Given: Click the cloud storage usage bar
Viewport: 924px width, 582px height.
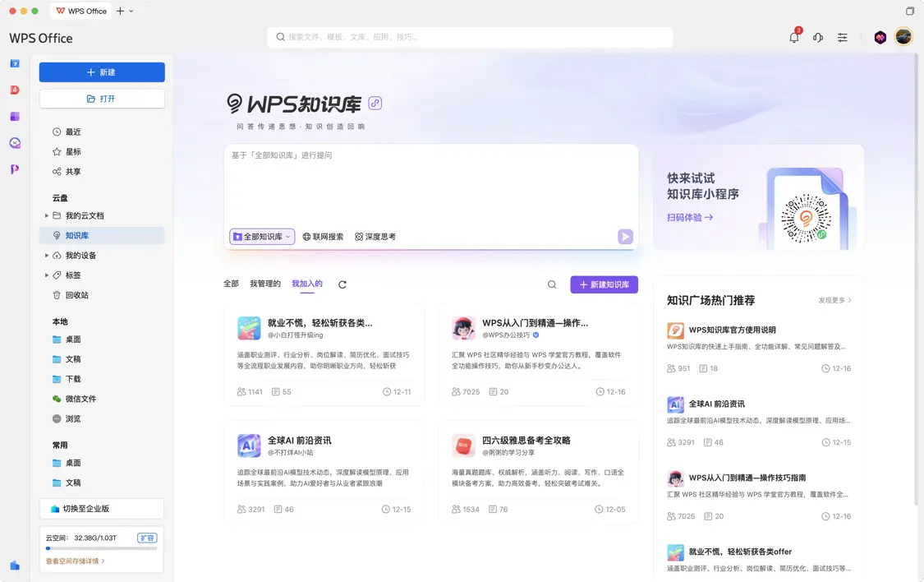Looking at the screenshot, I should (x=101, y=547).
